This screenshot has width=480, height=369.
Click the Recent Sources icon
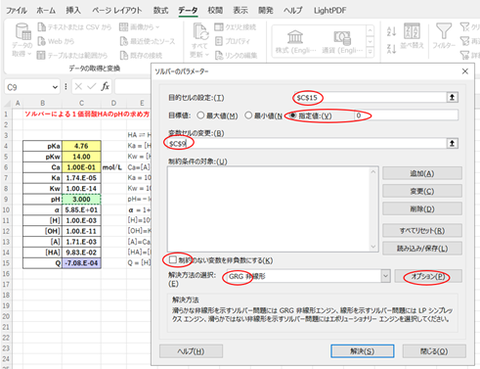pos(124,41)
